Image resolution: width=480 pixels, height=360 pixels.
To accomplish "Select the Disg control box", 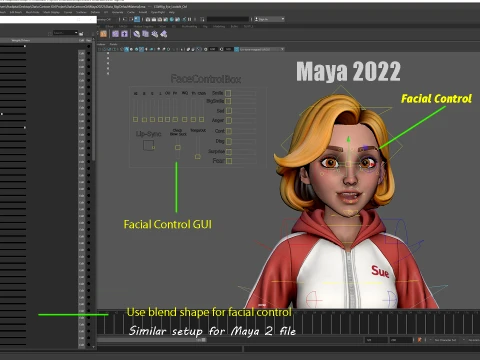I will tap(229, 141).
